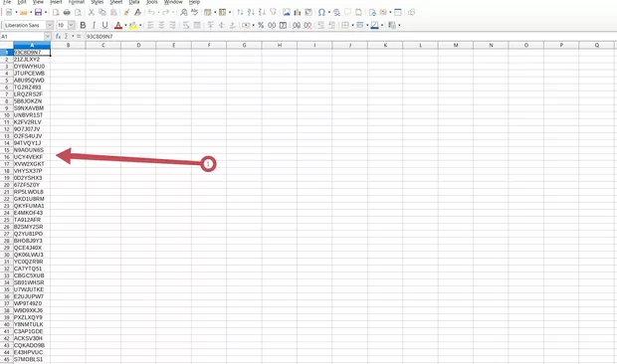The height and width of the screenshot is (364, 617).
Task: Open the Window menu
Action: point(173,2)
